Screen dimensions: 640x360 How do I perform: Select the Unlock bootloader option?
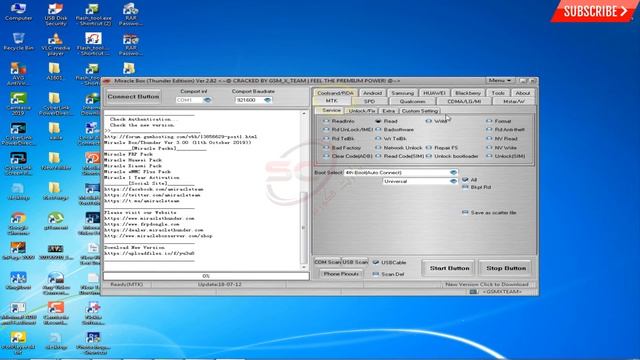(452, 156)
